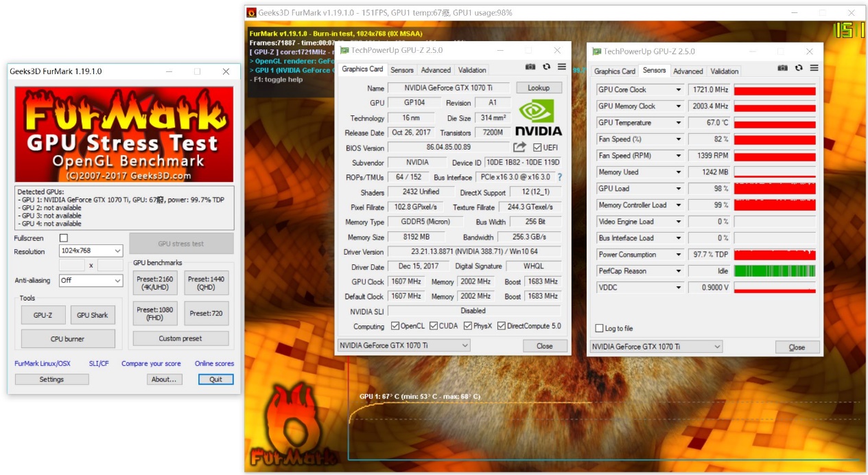Click the Bus Interface question mark icon
The image size is (868, 475).
(559, 177)
